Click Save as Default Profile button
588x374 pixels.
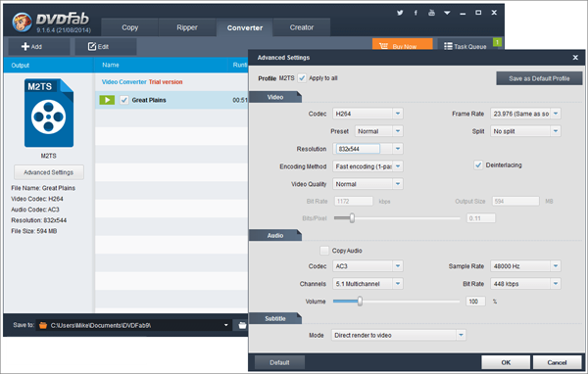coord(539,78)
